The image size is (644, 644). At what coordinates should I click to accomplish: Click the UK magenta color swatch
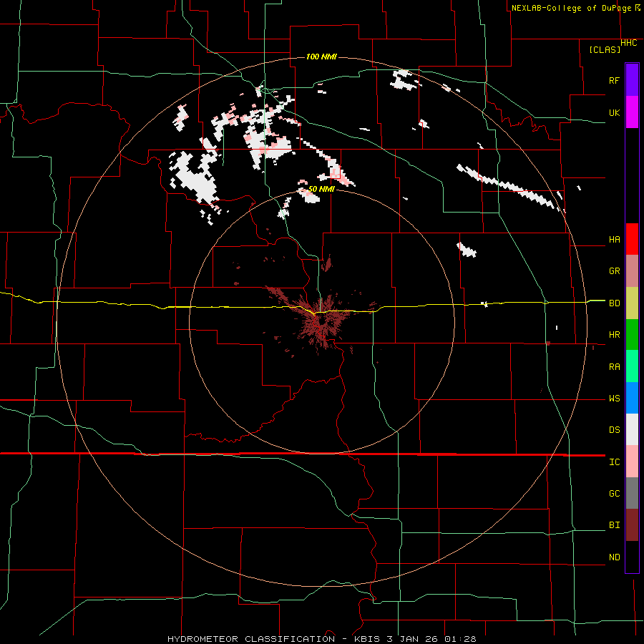(632, 112)
